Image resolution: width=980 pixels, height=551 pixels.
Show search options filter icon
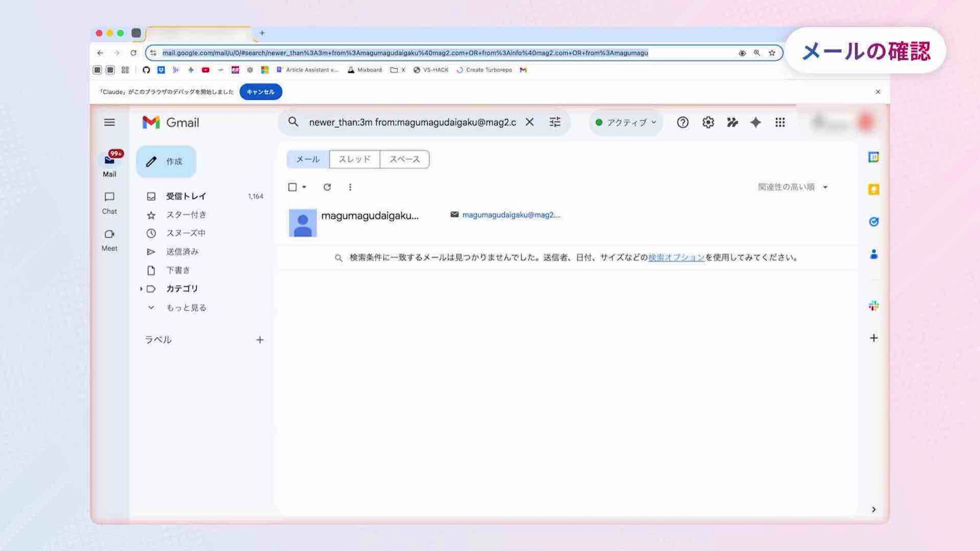[555, 122]
